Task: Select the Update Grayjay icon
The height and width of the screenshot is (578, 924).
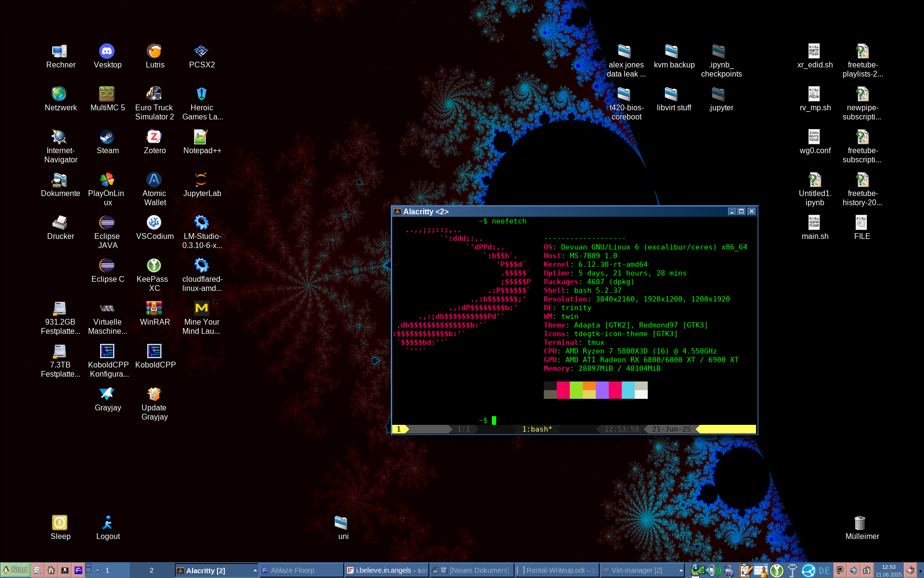Action: point(154,404)
